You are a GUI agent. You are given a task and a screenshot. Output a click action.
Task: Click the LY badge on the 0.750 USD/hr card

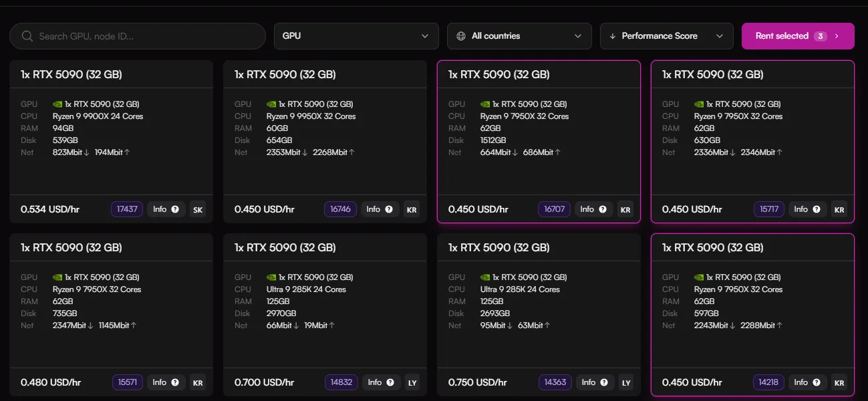pyautogui.click(x=626, y=382)
